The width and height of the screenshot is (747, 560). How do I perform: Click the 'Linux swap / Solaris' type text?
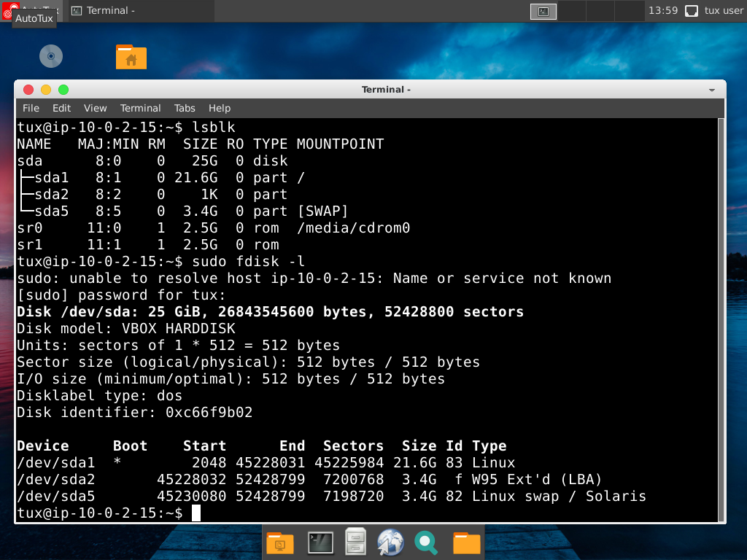559,496
